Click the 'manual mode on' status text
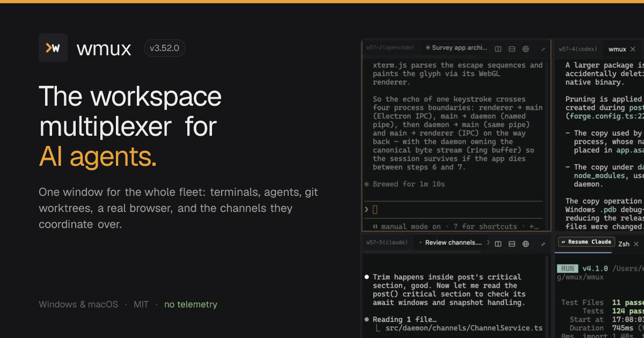The image size is (644, 338). [x=411, y=226]
